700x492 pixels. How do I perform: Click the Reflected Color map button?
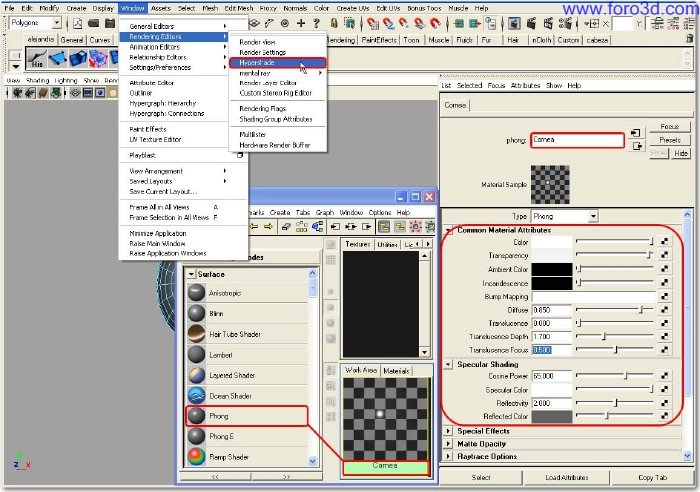664,416
